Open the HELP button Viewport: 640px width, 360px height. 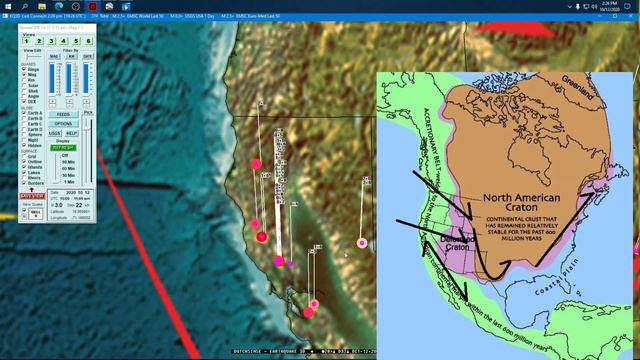pos(72,133)
